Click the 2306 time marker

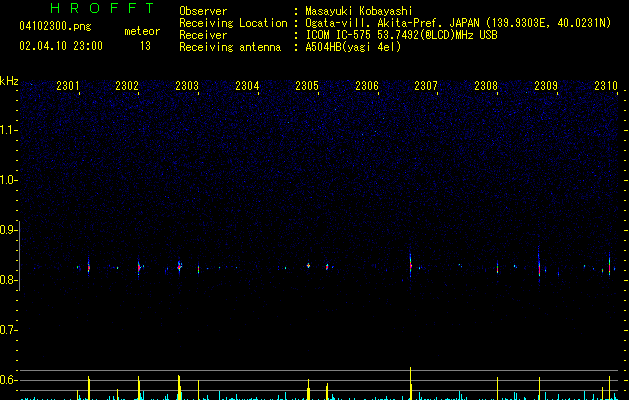point(367,86)
